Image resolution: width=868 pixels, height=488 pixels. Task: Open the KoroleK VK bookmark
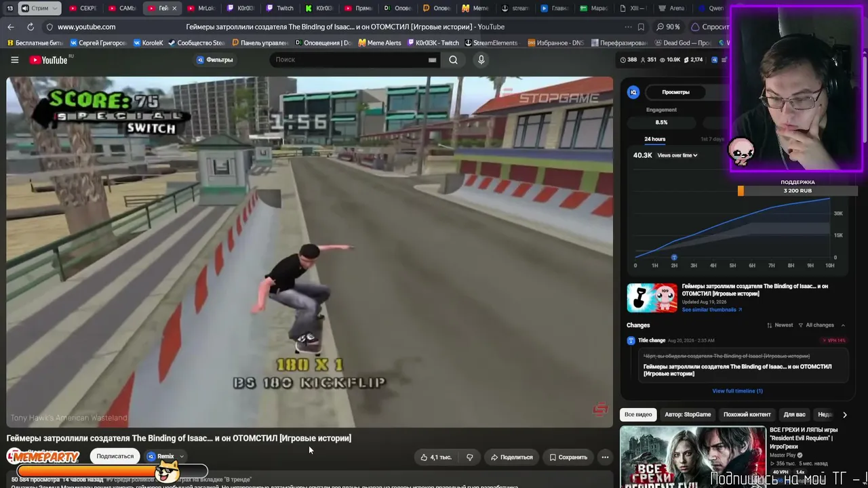click(149, 43)
